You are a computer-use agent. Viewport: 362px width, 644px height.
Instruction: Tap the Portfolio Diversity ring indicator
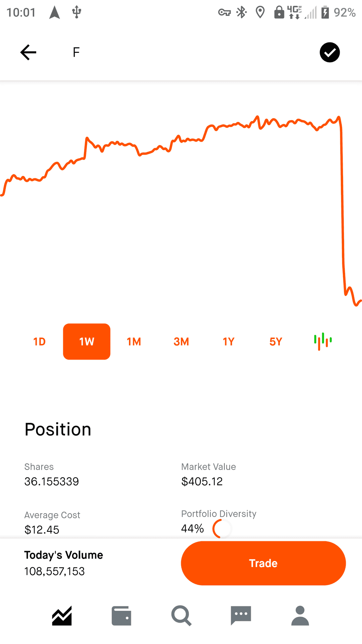coord(222,528)
